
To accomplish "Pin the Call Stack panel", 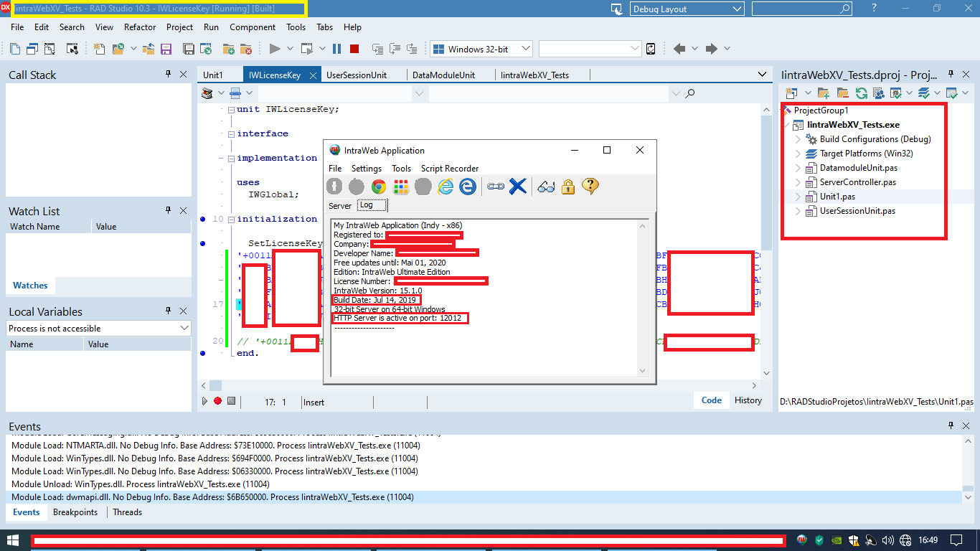I will (x=169, y=74).
